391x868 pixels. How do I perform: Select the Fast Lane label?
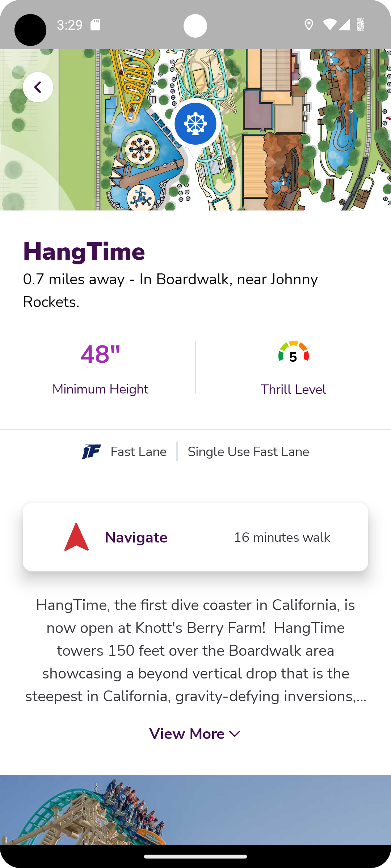(139, 452)
